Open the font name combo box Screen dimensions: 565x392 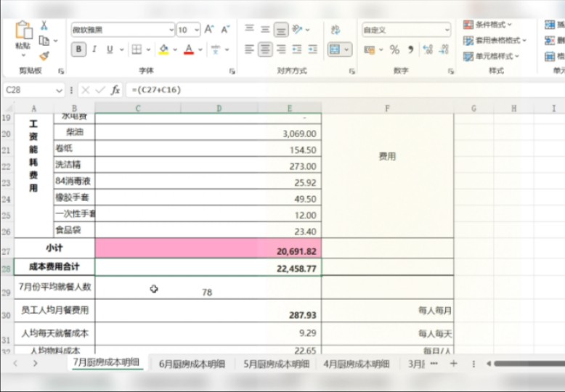(123, 30)
